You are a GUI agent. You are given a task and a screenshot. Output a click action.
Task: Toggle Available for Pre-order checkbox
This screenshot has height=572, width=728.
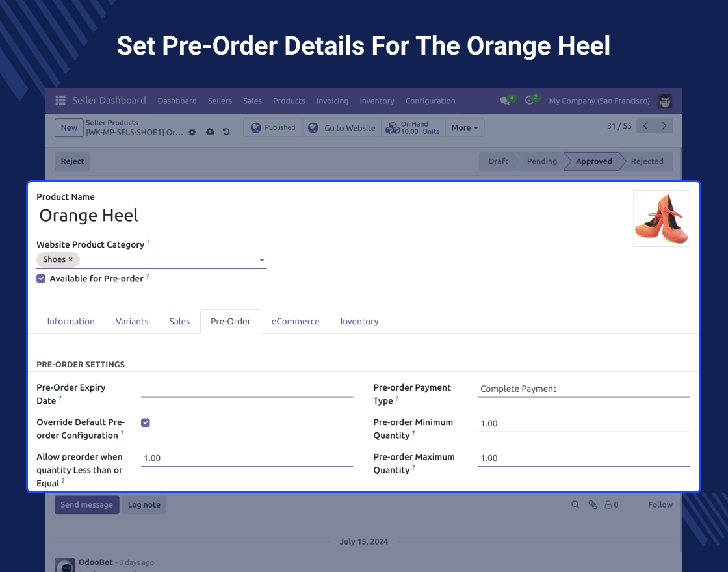pos(41,279)
